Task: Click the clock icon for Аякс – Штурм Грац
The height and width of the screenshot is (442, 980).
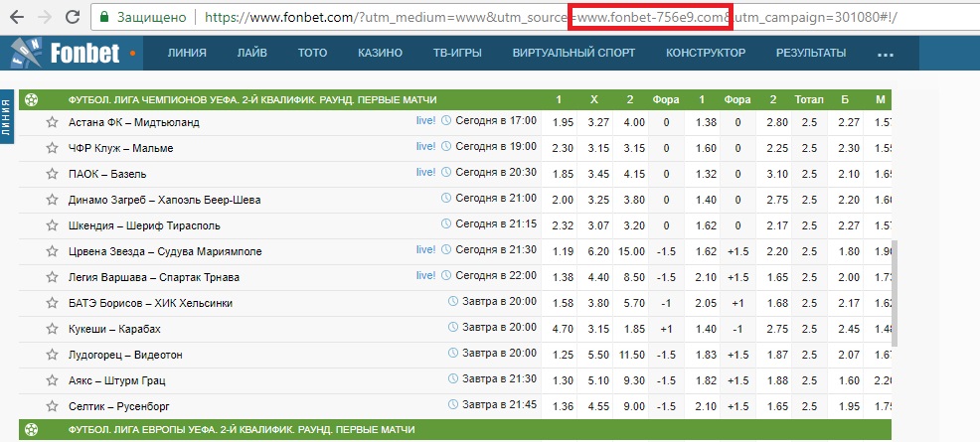Action: click(453, 378)
